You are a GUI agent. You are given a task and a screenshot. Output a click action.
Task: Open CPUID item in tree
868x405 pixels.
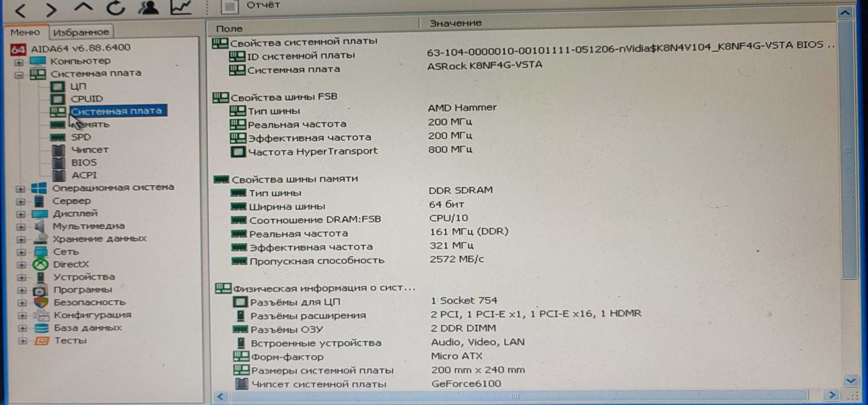87,99
